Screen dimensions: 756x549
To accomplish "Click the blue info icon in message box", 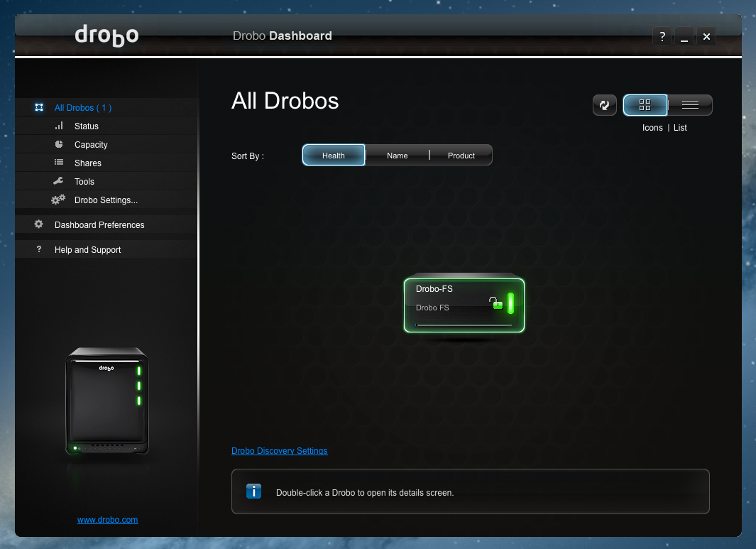I will [253, 491].
